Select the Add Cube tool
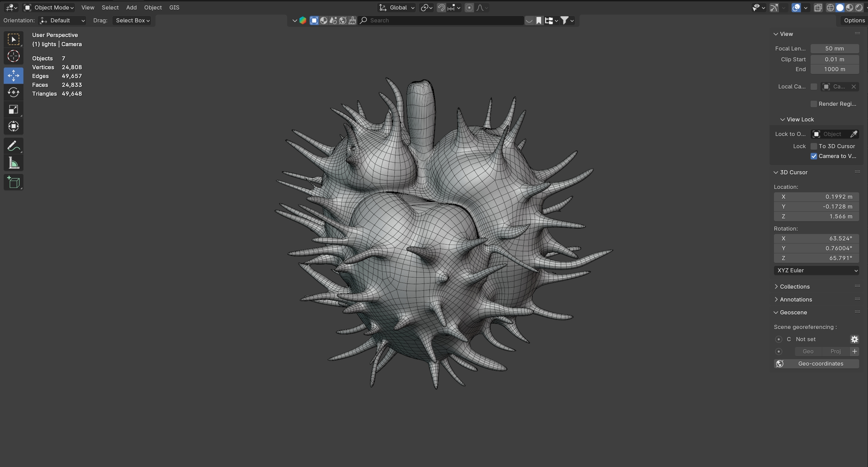 13,182
